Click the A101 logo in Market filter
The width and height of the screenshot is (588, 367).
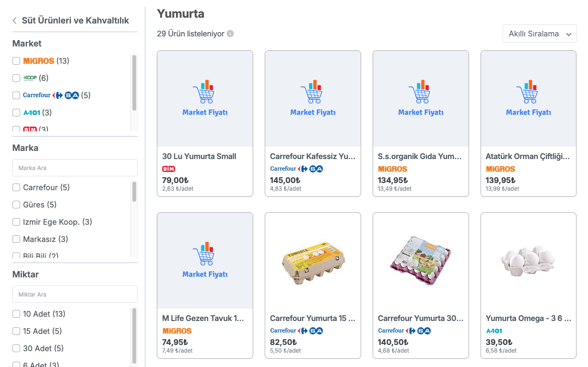31,113
